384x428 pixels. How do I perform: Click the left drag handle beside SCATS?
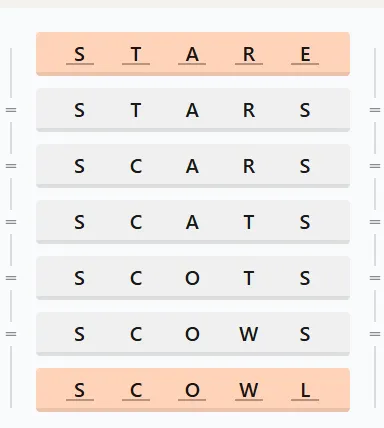pyautogui.click(x=11, y=222)
